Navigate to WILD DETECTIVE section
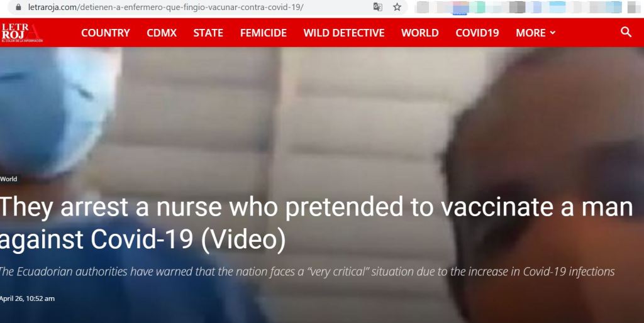 [344, 33]
